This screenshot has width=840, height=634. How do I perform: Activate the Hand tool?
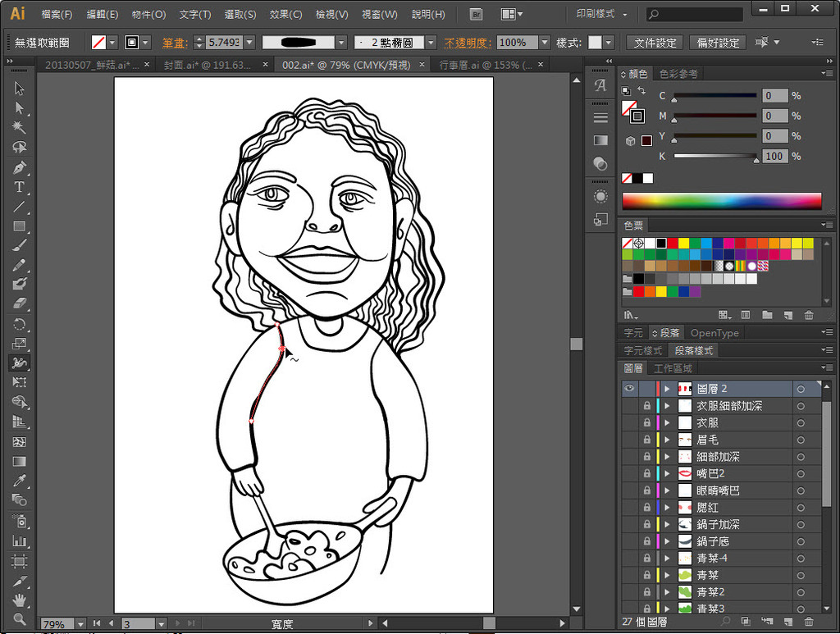pos(20,600)
